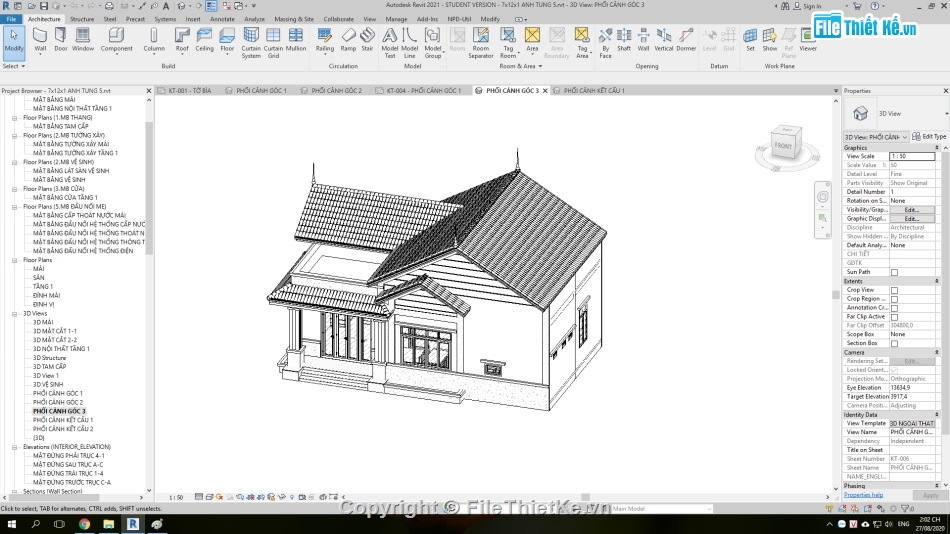Select the Column tool
Viewport: 950px width, 534px height.
pos(154,40)
